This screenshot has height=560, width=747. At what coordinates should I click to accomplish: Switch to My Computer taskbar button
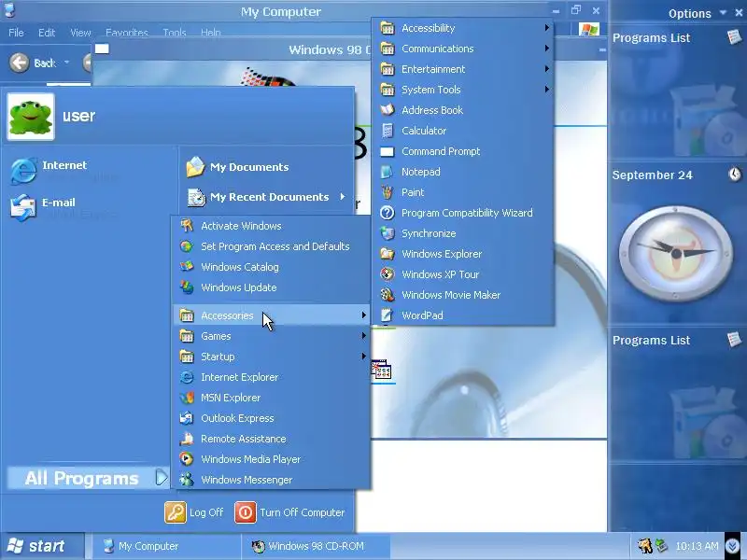pyautogui.click(x=165, y=546)
